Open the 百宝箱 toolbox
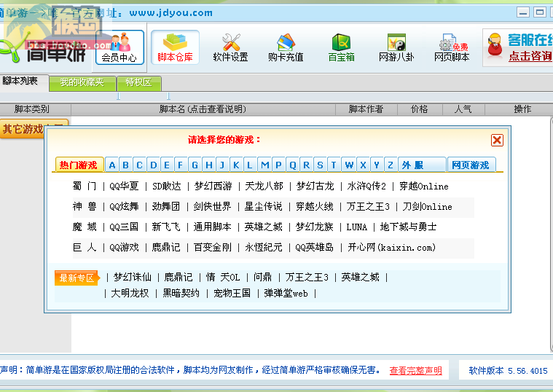 [x=341, y=47]
